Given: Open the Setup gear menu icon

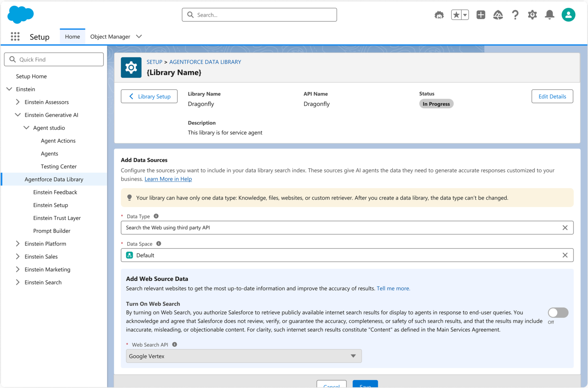Looking at the screenshot, I should (x=532, y=15).
